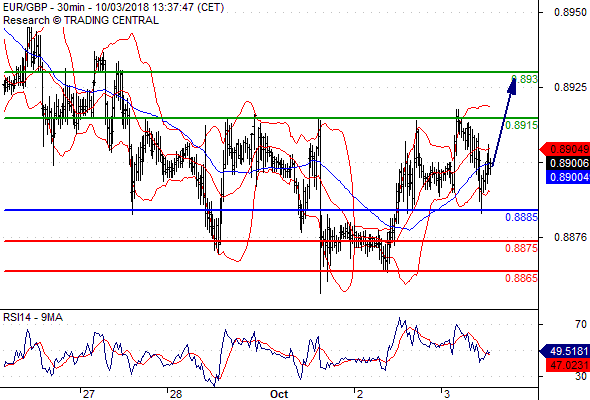Click the 0.8925 price axis label
This screenshot has width=590, height=400.
(x=570, y=87)
